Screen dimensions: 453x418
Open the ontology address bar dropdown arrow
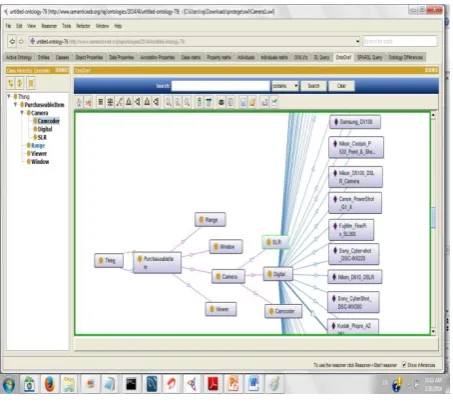point(357,41)
